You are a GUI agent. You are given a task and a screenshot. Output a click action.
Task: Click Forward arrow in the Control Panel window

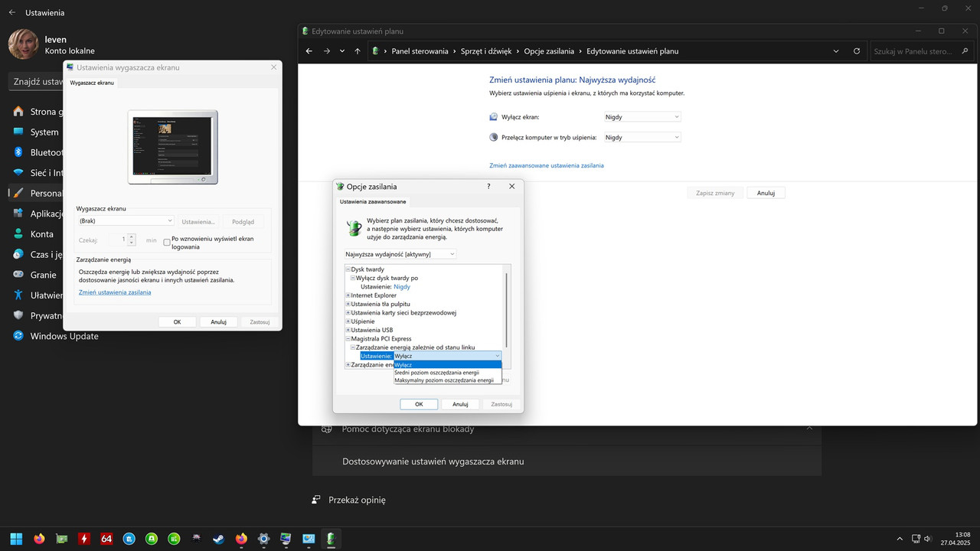[327, 51]
